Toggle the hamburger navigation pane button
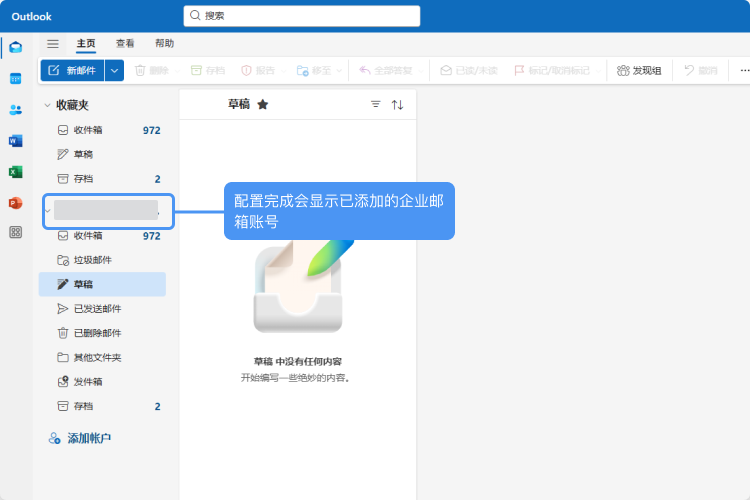 53,44
